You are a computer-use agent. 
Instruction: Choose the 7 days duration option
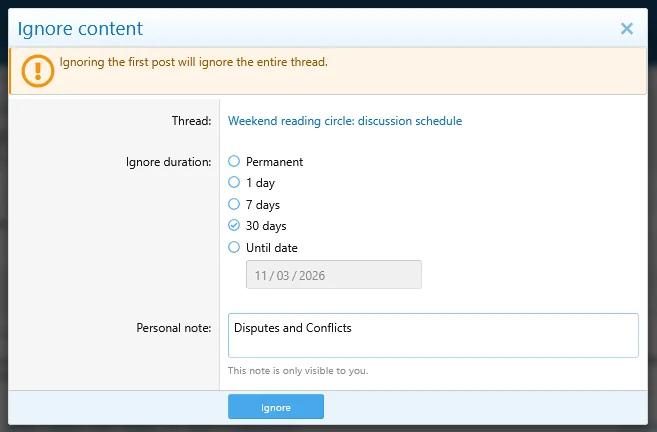pos(234,204)
